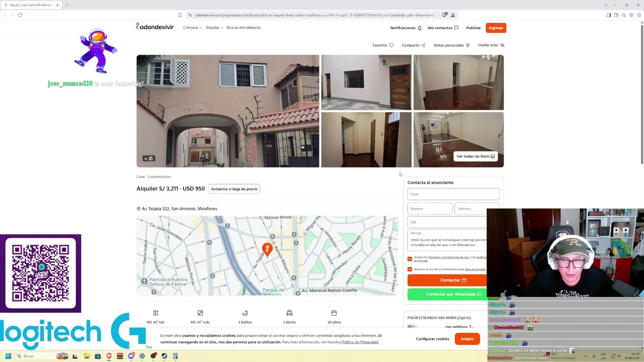Open the main house facade photo
Screen dimensions: 644x362
[227, 111]
